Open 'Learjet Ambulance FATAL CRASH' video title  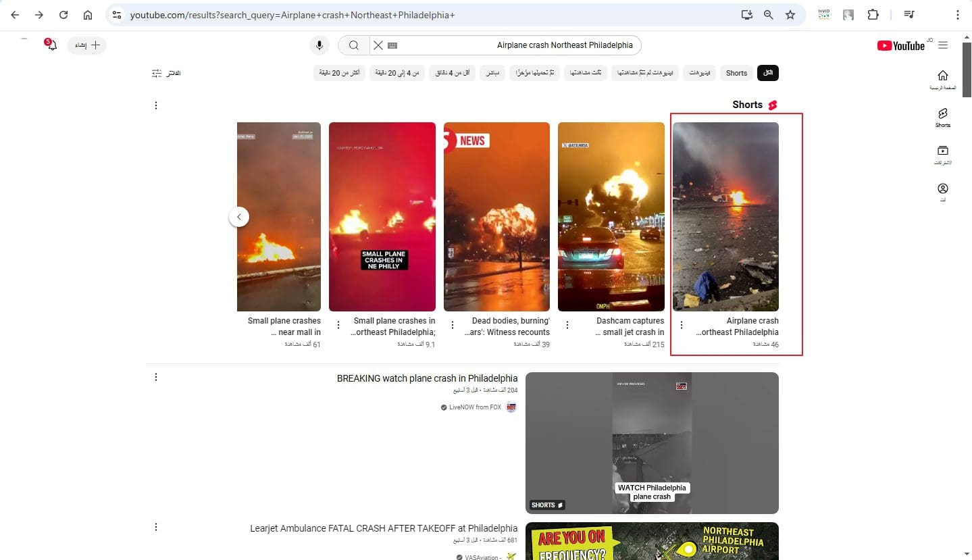click(384, 528)
